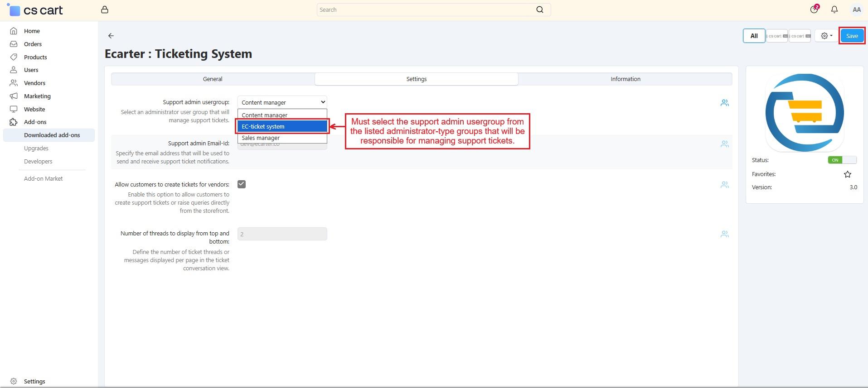
Task: Mark add-on as favorite with star
Action: tap(847, 174)
